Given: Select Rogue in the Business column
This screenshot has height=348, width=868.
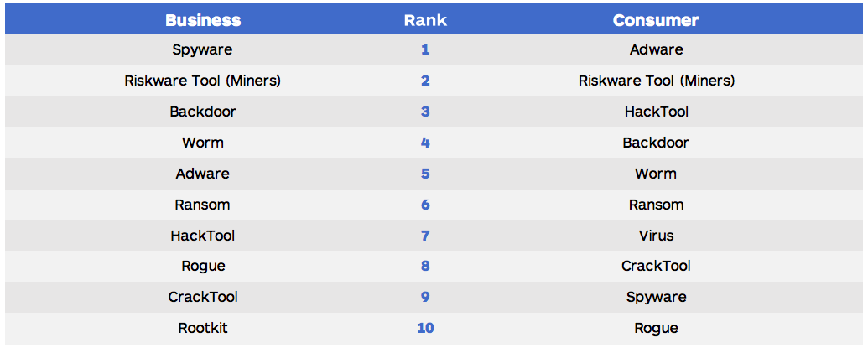Looking at the screenshot, I should (202, 266).
